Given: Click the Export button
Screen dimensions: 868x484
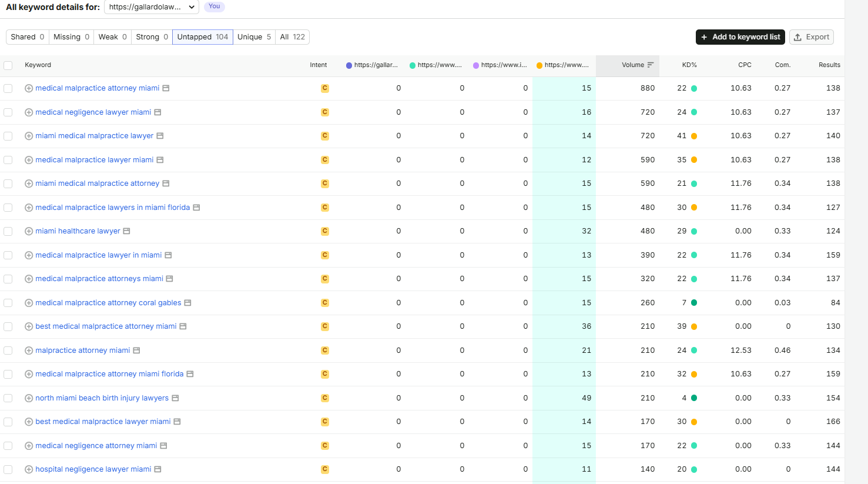Looking at the screenshot, I should (812, 37).
